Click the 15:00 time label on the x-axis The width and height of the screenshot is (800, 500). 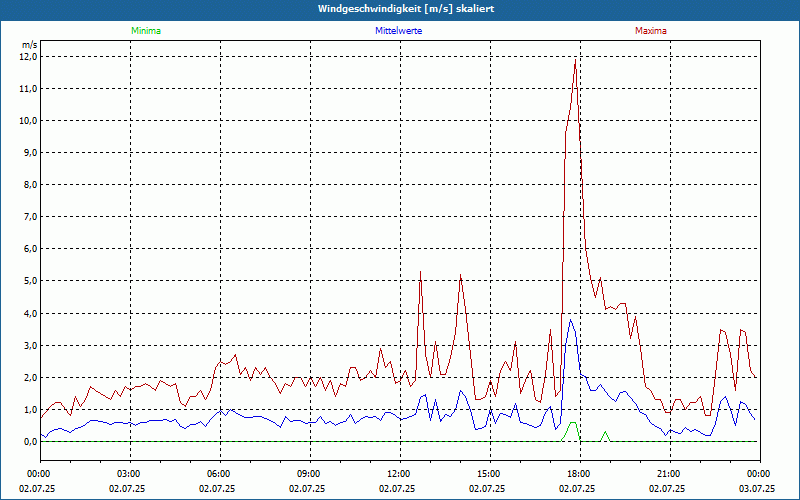click(x=488, y=474)
